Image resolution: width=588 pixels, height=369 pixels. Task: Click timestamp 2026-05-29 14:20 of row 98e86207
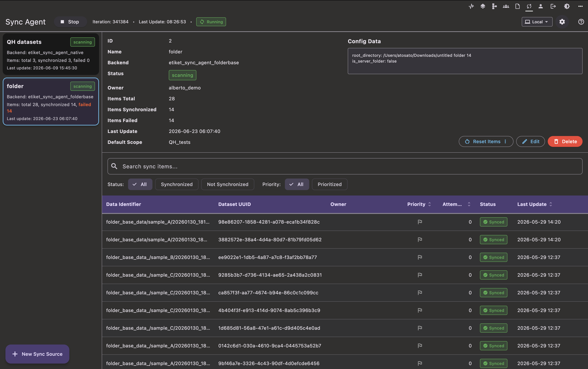pos(539,222)
